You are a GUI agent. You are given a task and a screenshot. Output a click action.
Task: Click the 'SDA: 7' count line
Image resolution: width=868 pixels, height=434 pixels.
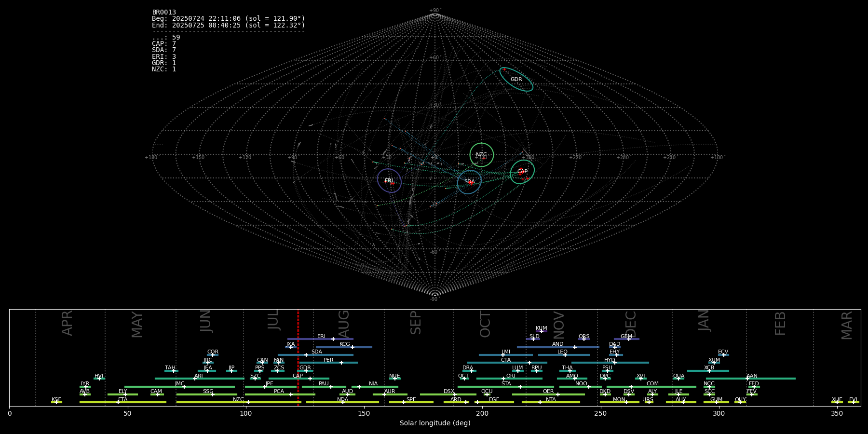(x=164, y=50)
